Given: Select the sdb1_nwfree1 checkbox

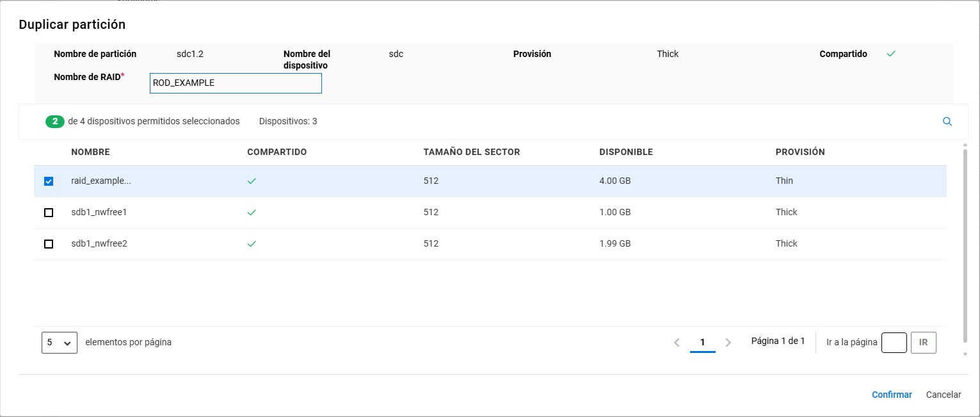Looking at the screenshot, I should pyautogui.click(x=49, y=213).
